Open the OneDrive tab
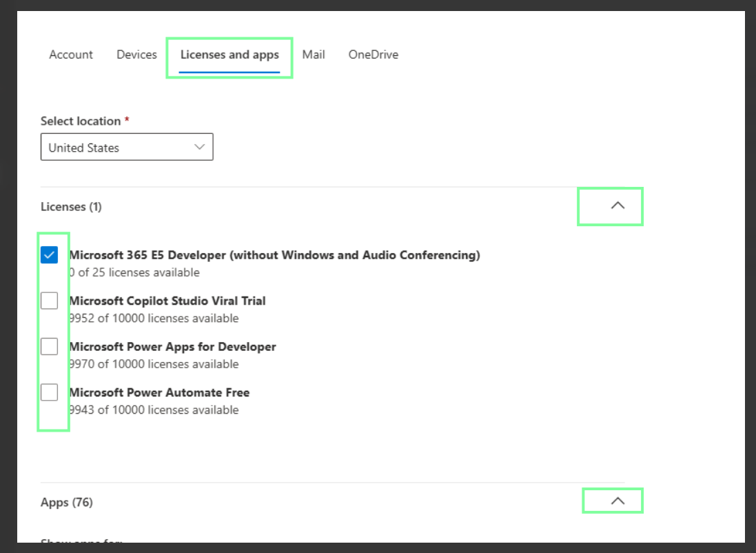This screenshot has height=553, width=756. coord(374,54)
